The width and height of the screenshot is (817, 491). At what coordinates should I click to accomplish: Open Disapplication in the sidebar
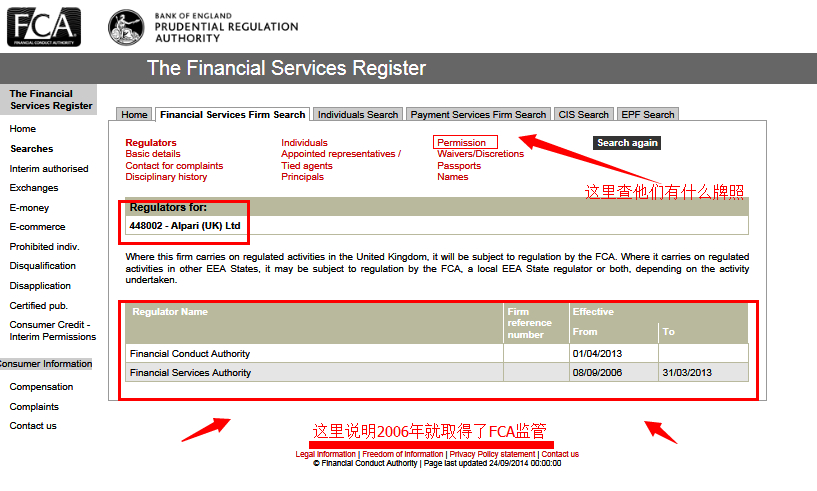click(x=40, y=286)
